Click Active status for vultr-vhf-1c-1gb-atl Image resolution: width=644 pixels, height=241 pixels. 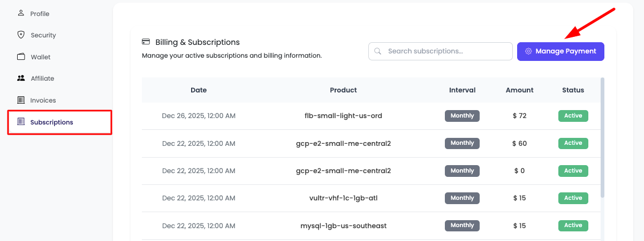click(x=573, y=198)
